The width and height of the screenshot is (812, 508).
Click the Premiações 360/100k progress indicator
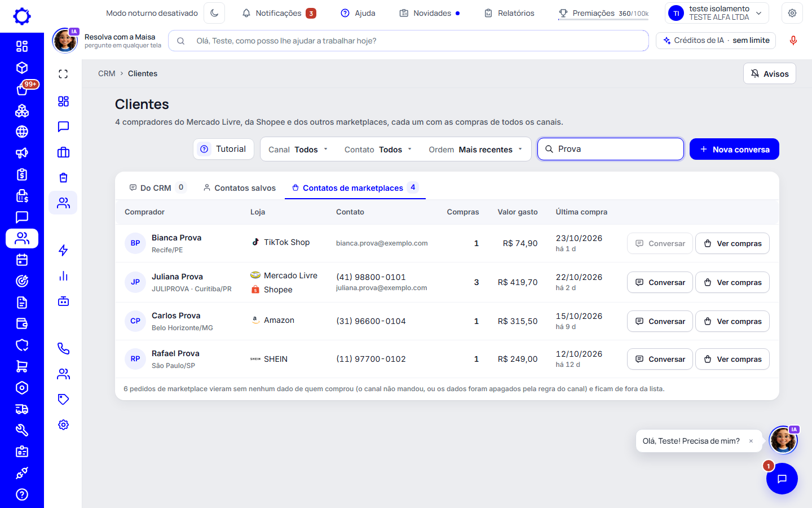603,13
